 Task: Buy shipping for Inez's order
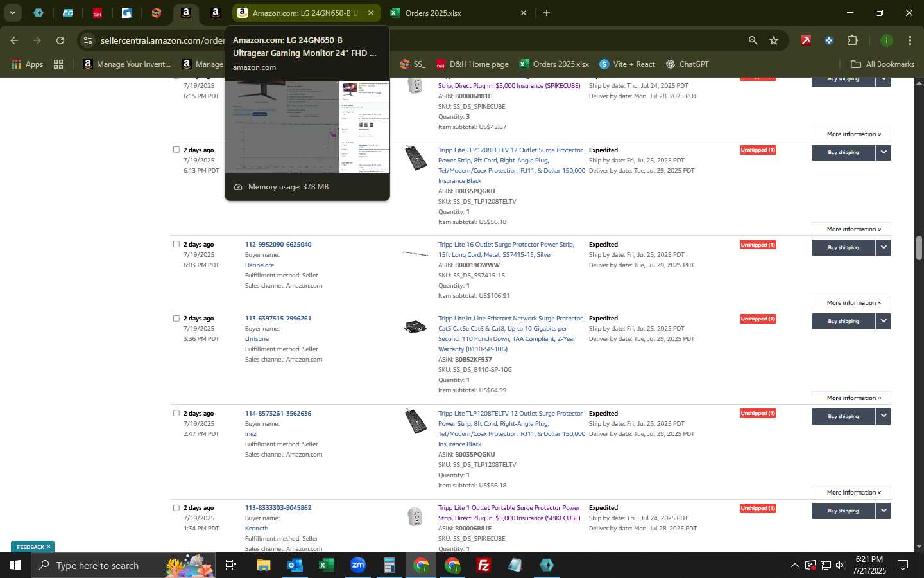843,416
